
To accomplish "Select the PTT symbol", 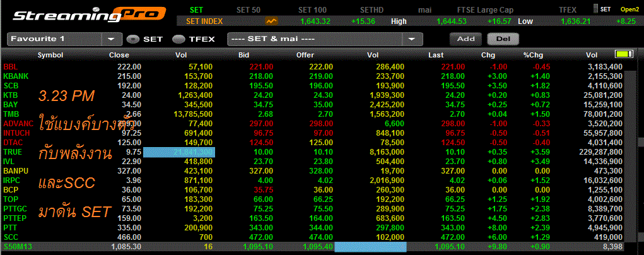I will click(x=10, y=227).
